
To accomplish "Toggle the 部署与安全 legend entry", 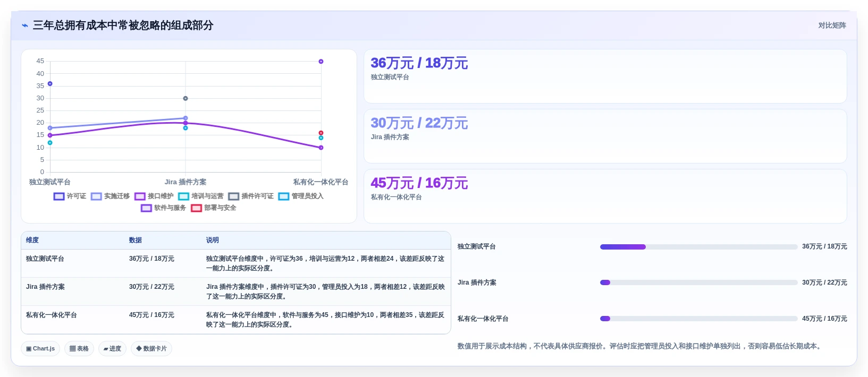I will pyautogui.click(x=214, y=208).
